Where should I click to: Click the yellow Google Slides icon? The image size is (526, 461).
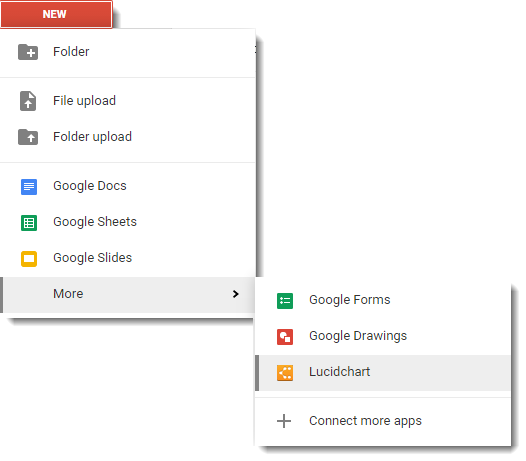[x=29, y=259]
